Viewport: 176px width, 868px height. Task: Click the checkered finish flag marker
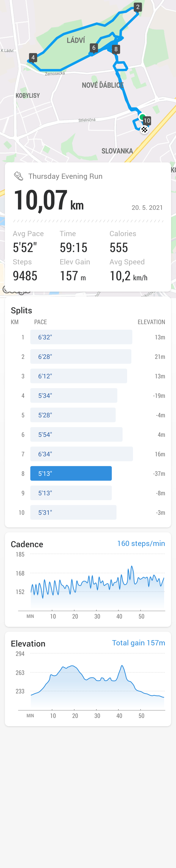tap(144, 130)
